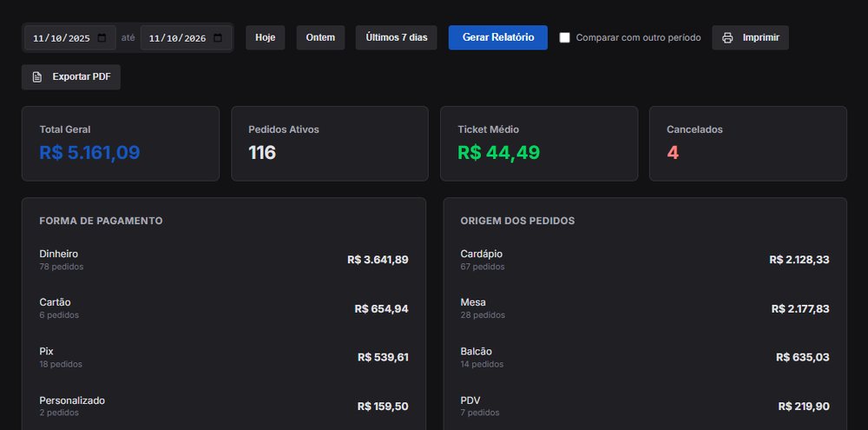Click the 67 pedidos count under Cardápio
The height and width of the screenshot is (430, 868).
[483, 267]
